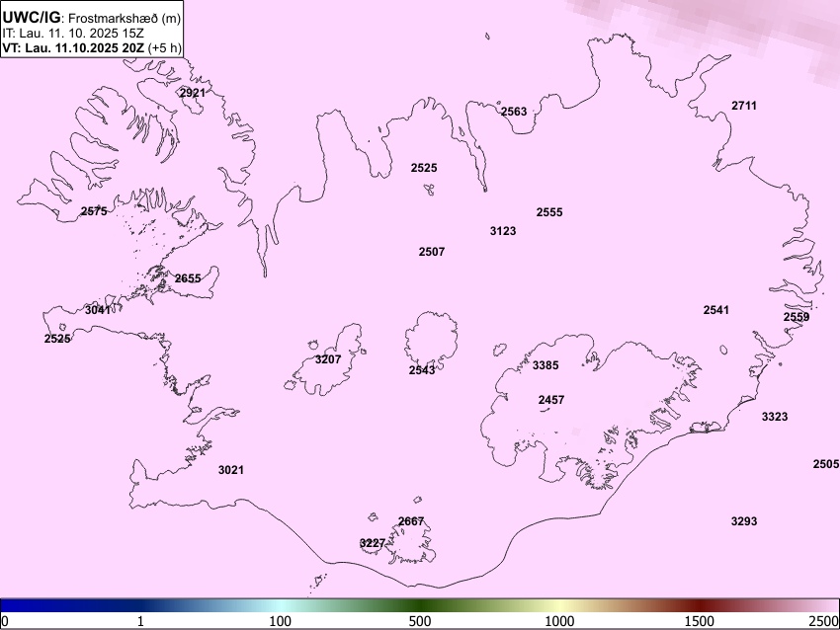Click the 2559 value label
Screen dimensions: 840x630
(797, 317)
